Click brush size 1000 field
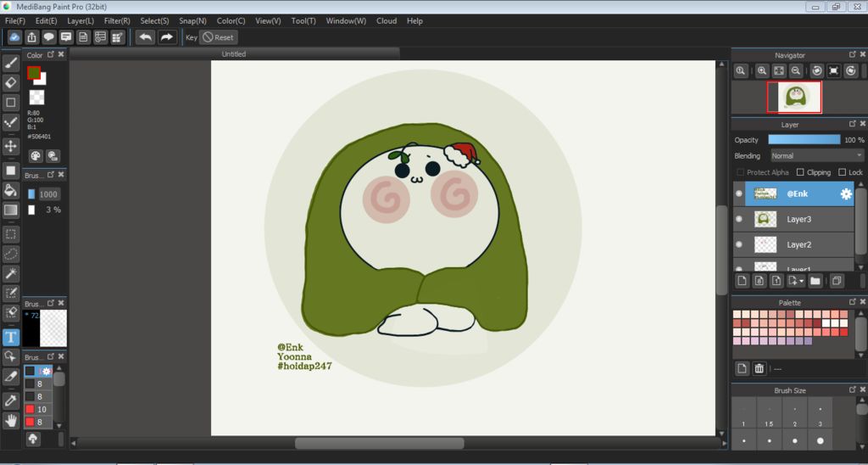 pos(48,194)
